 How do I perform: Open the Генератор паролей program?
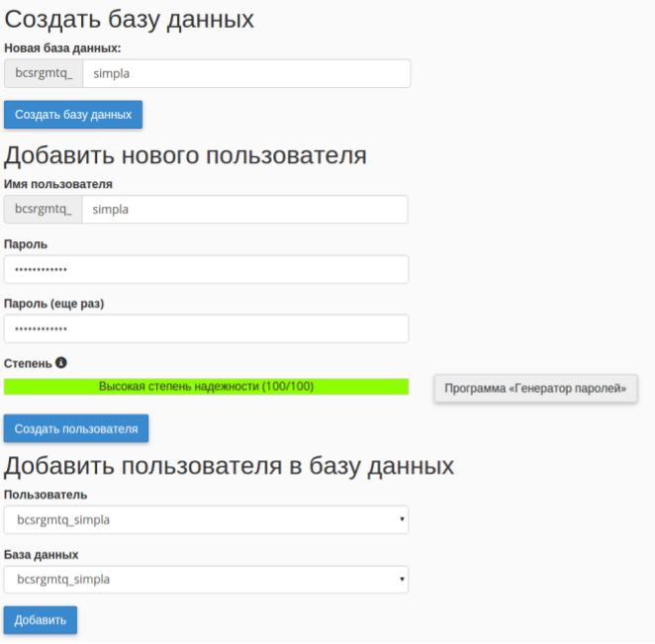pos(535,389)
